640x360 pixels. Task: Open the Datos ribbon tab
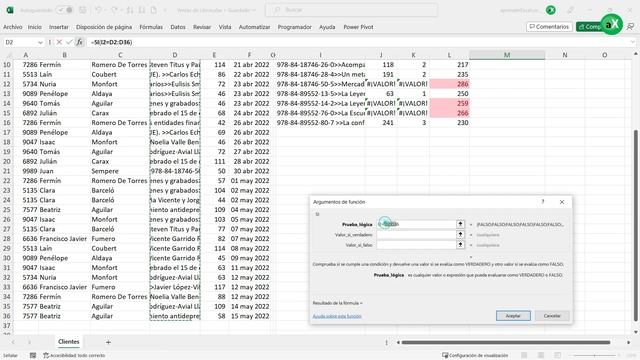[x=178, y=27]
